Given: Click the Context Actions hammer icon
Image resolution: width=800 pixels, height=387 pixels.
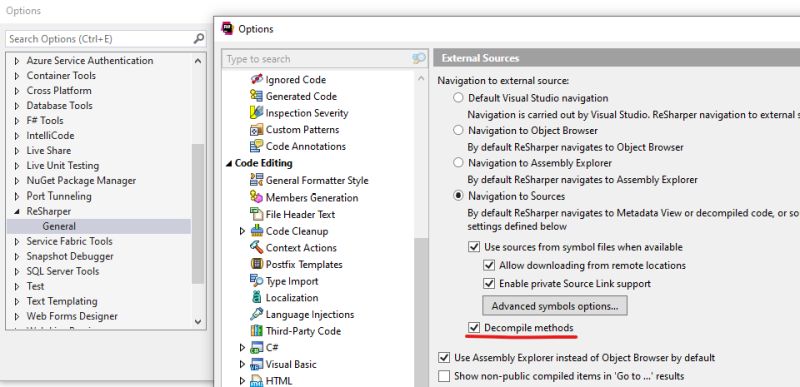Looking at the screenshot, I should pyautogui.click(x=257, y=247).
